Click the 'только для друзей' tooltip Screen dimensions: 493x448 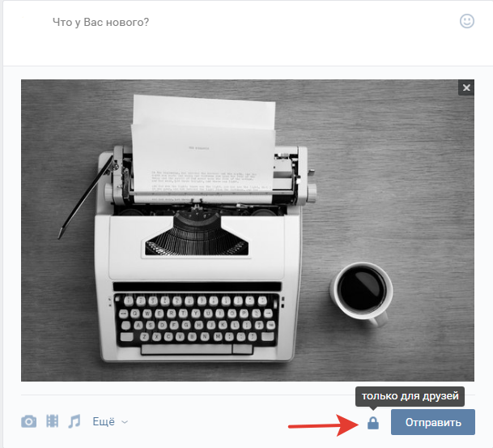[x=410, y=396]
